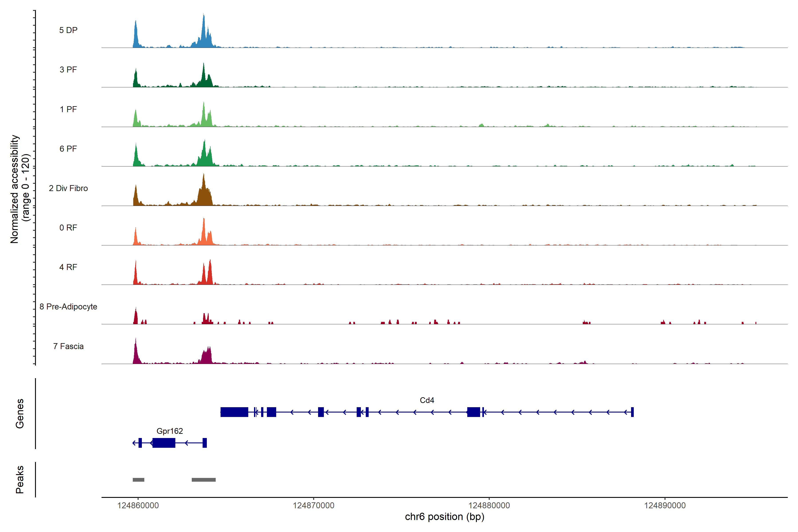
Task: Click the 6 PF track label
Action: [68, 149]
